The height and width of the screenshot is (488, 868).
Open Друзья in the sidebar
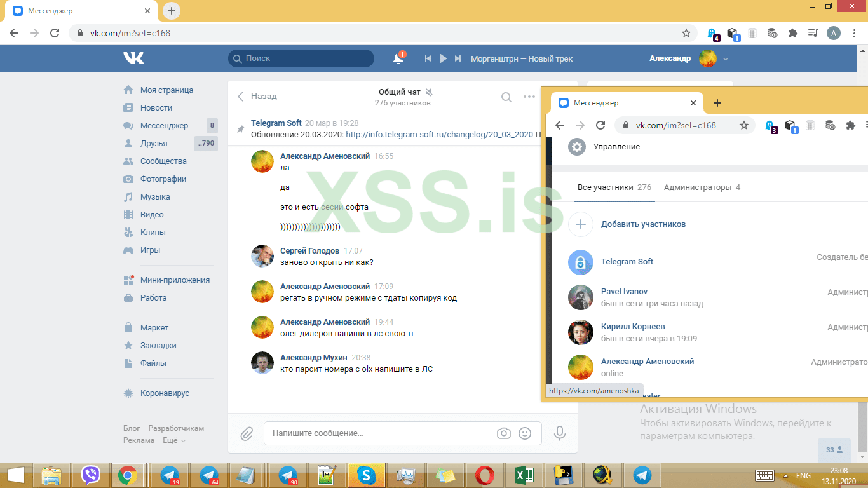[154, 144]
